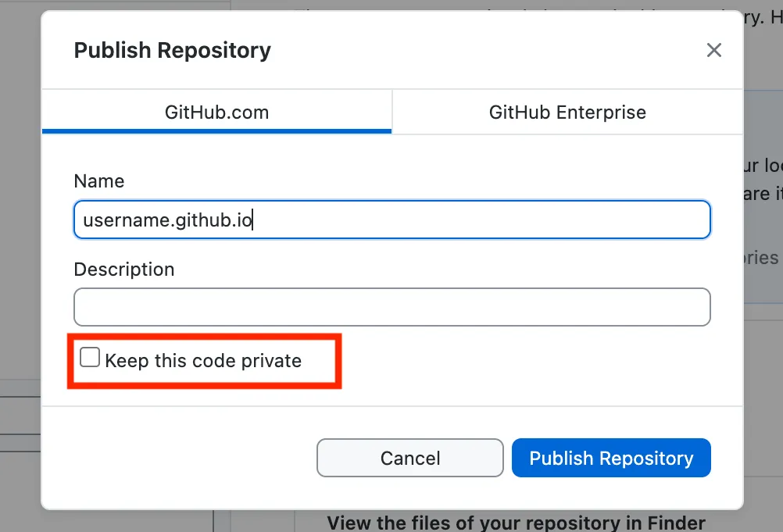Click the Description field label
Viewport: 783px width, 532px height.
123,269
